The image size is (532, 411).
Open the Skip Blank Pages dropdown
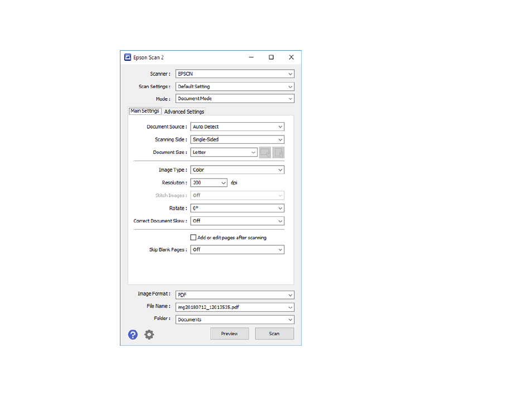(237, 249)
